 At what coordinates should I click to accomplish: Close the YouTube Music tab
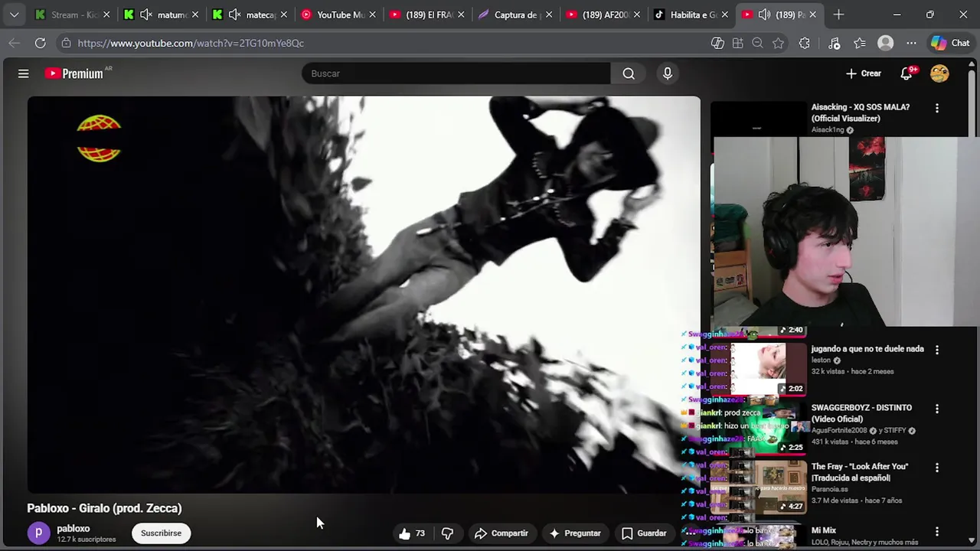[x=373, y=15]
